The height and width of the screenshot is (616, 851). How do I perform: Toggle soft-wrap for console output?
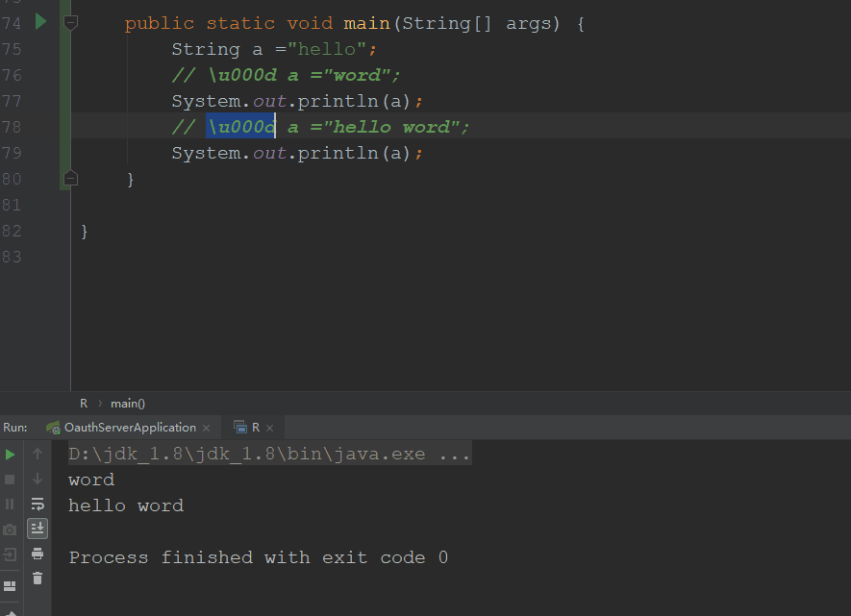tap(38, 504)
